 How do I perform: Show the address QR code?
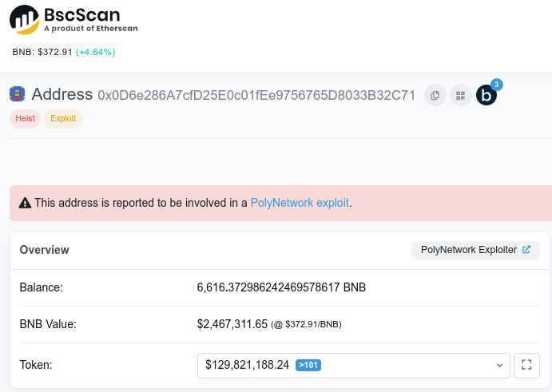pyautogui.click(x=460, y=95)
